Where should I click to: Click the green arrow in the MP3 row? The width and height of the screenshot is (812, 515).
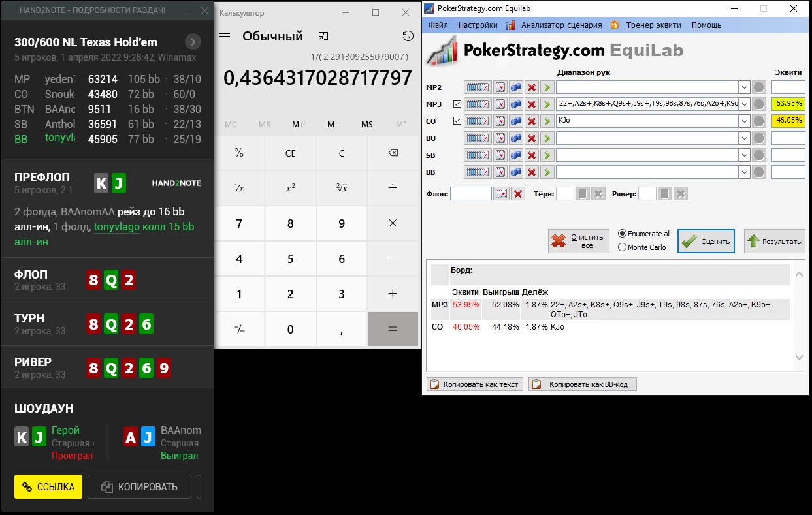(x=547, y=104)
